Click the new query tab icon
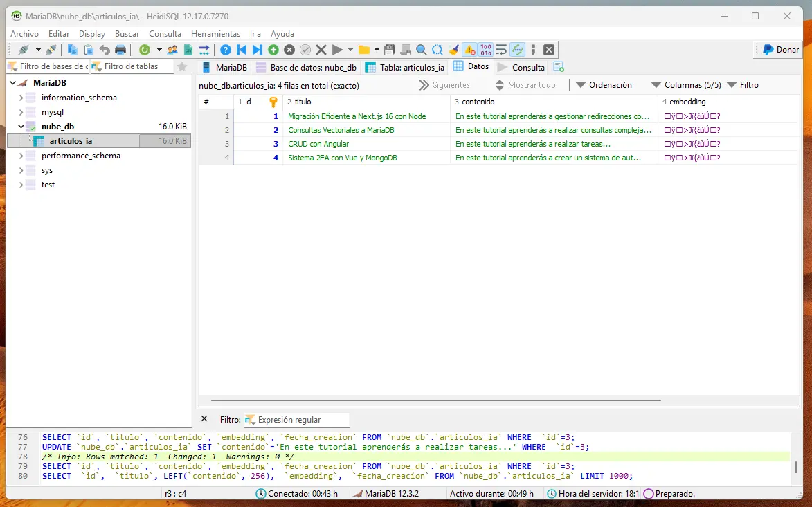 click(x=558, y=66)
